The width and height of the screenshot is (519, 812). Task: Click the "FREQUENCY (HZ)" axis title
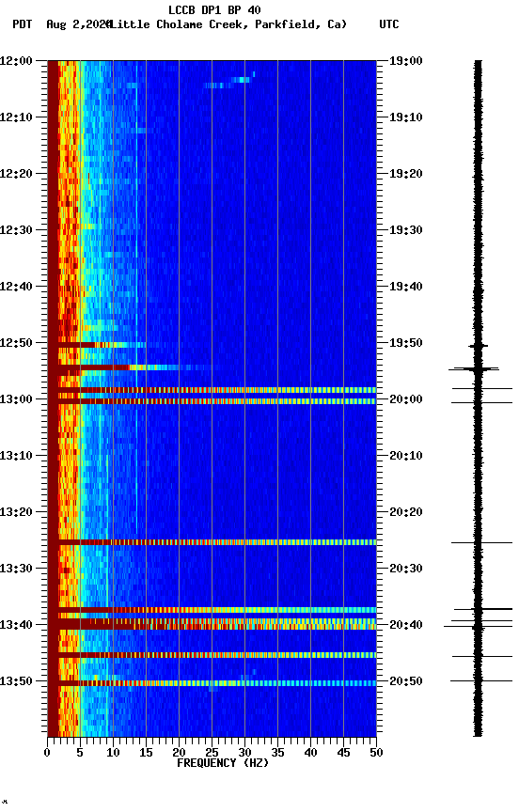[223, 763]
